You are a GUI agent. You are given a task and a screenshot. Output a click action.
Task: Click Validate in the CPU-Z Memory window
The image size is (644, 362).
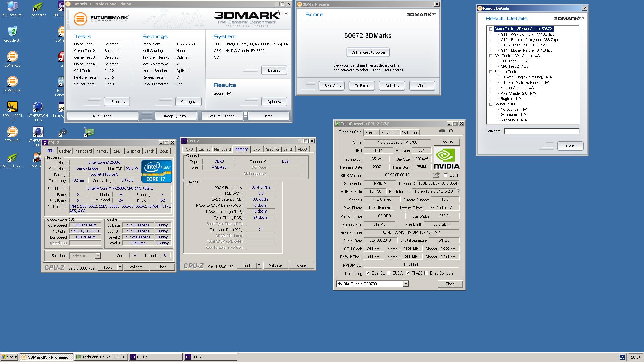click(x=275, y=265)
